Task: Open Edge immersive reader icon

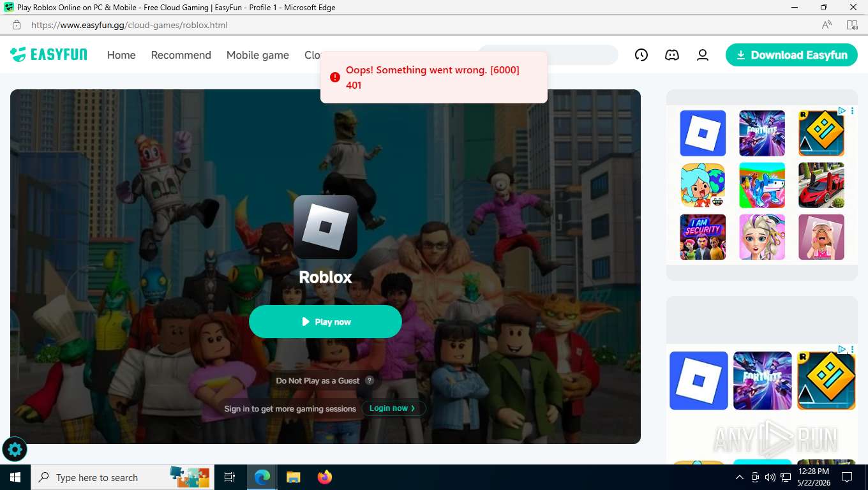Action: tap(852, 25)
